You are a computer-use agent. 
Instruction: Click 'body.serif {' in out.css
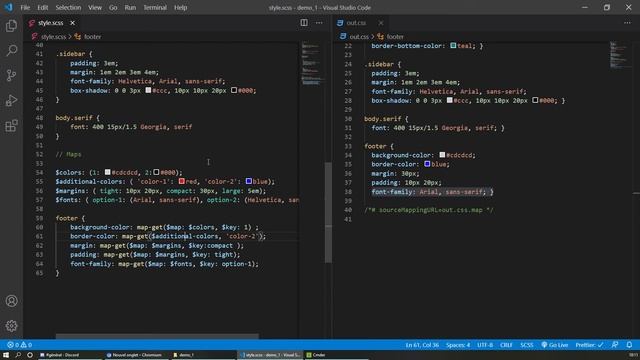coord(386,119)
